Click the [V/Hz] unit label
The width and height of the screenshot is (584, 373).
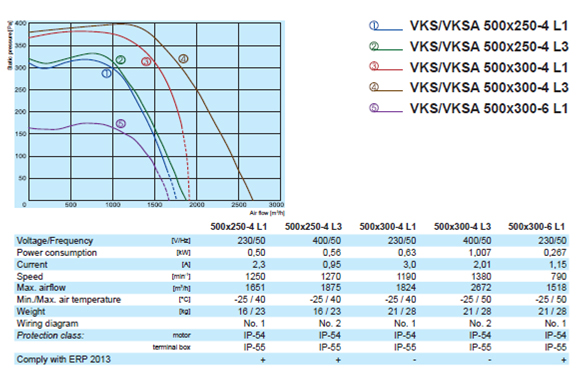(181, 241)
